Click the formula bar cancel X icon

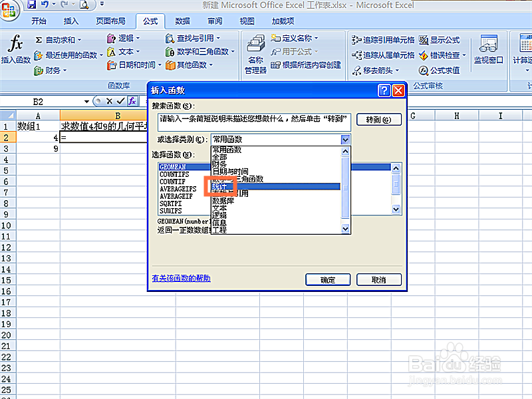tap(109, 101)
